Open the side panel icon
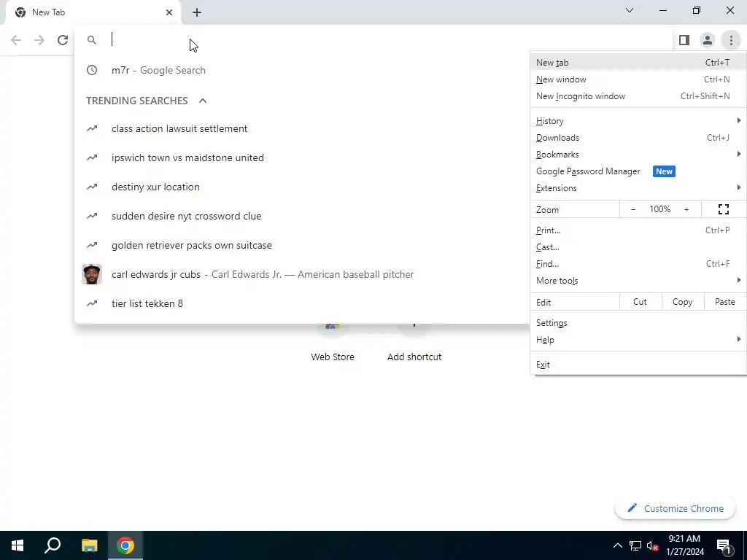Viewport: 747px width, 560px height. 684,40
